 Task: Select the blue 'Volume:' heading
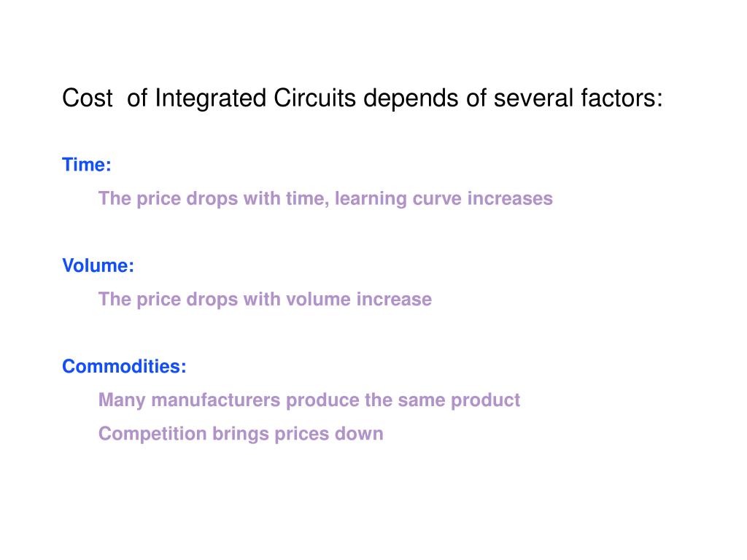pyautogui.click(x=98, y=265)
